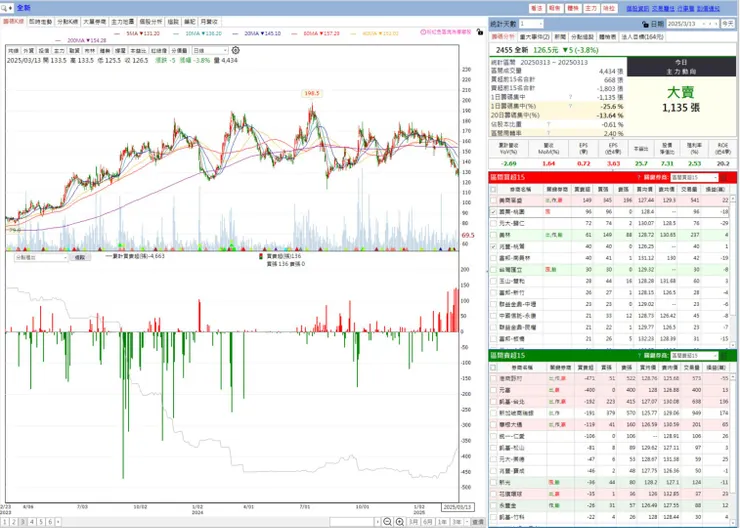This screenshot has height=528, width=740.
Task: Tick the checkbox for 中國信託-永康 row
Action: (494, 316)
